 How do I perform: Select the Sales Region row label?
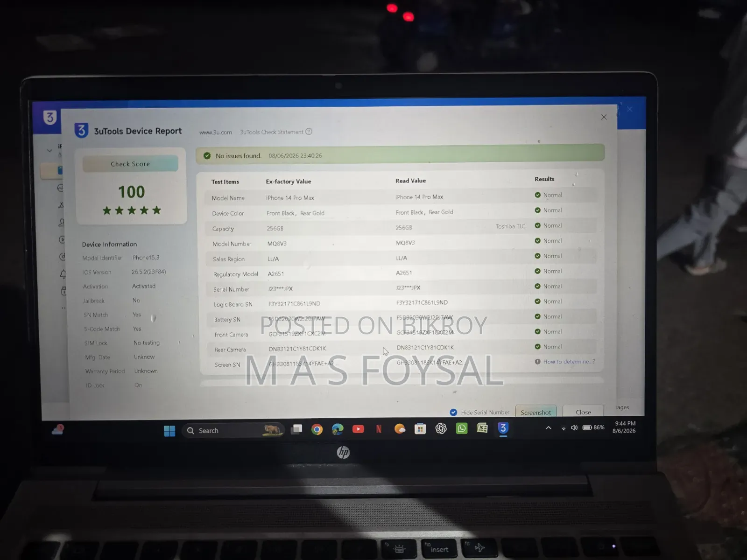click(229, 259)
